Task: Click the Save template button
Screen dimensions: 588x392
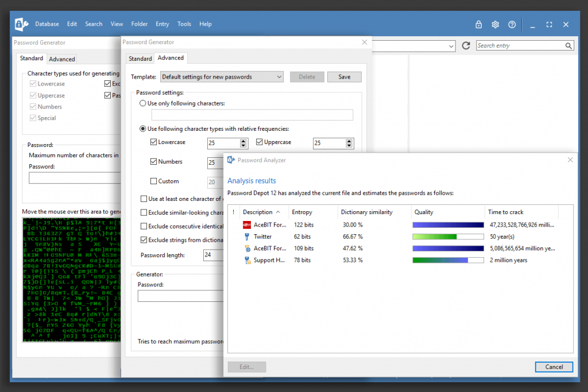Action: (x=345, y=77)
